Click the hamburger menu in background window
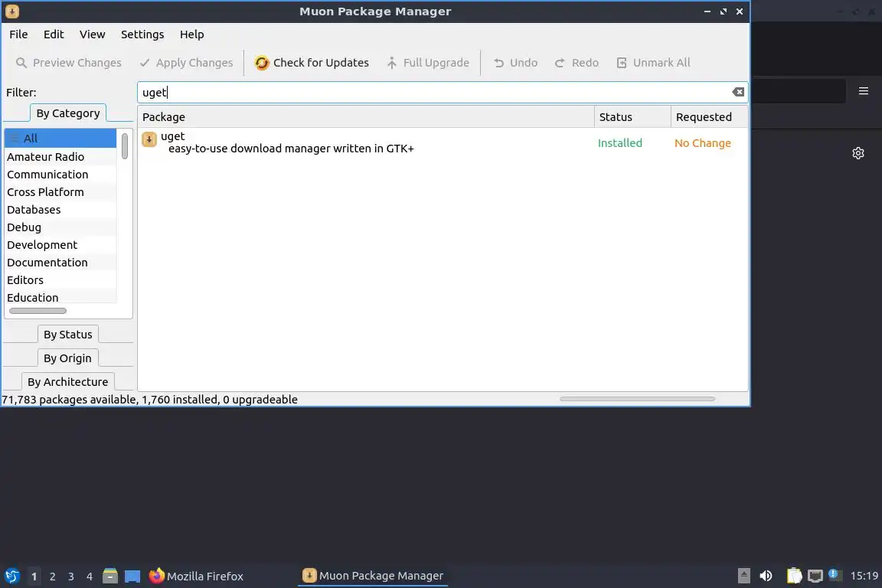Screen dimensions: 882x588 [x=864, y=90]
